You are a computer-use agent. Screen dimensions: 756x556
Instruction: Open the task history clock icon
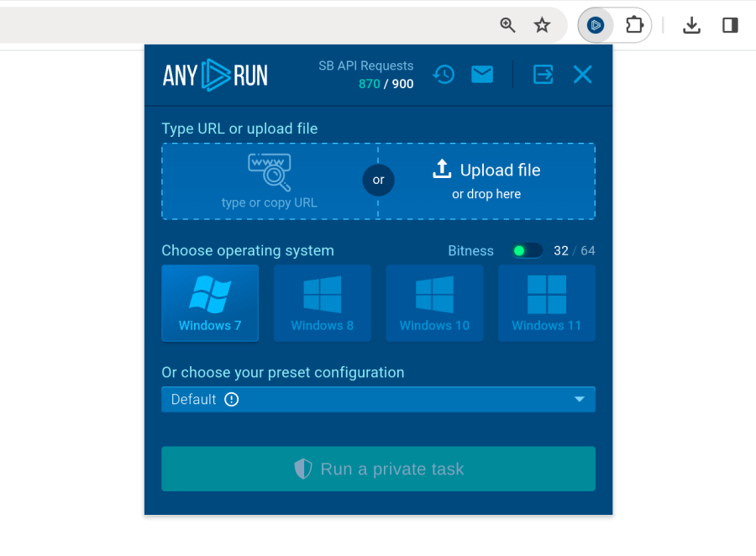tap(444, 75)
